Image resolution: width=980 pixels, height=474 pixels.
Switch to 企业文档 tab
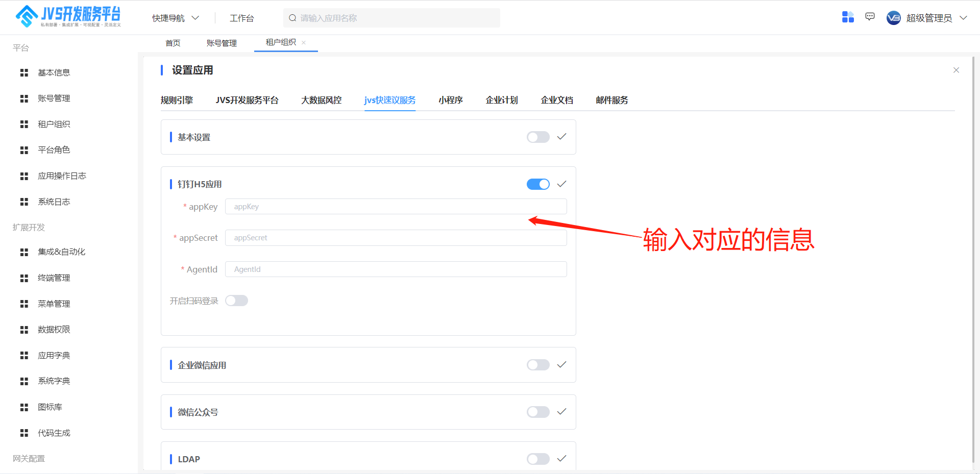click(557, 100)
